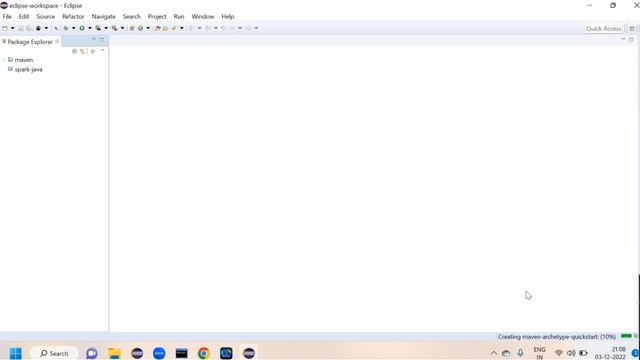
Task: Click the Open Task icon
Action: (x=165, y=28)
